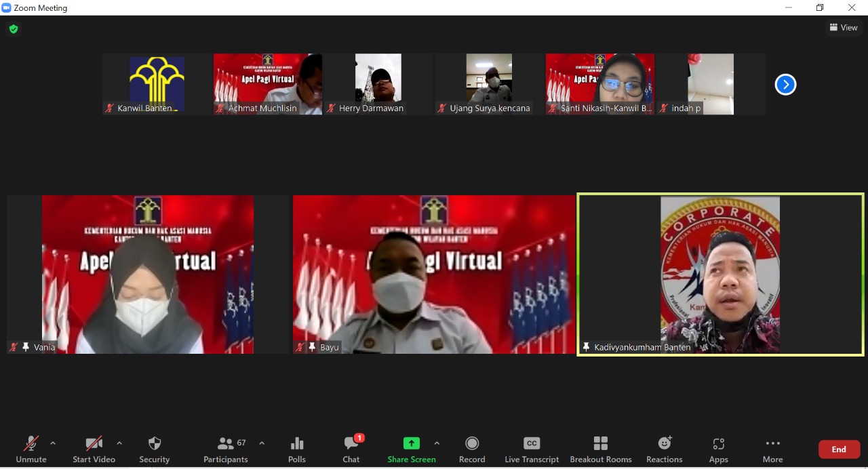The image size is (868, 469).
Task: Unmute the microphone
Action: tap(31, 449)
